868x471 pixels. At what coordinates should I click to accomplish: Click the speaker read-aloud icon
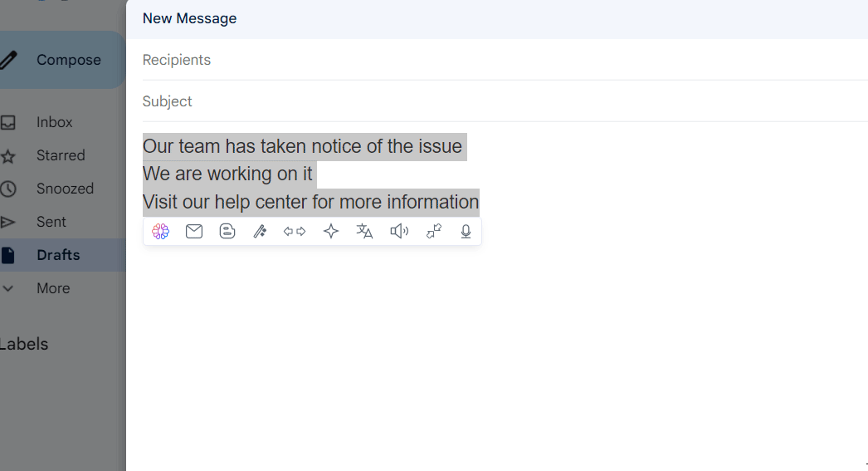(399, 232)
